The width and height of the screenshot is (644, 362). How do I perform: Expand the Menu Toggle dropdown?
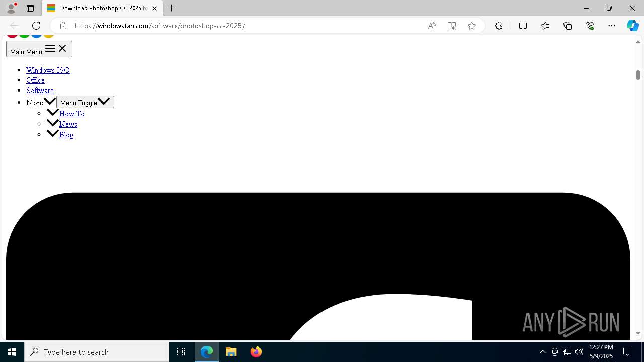(x=85, y=102)
